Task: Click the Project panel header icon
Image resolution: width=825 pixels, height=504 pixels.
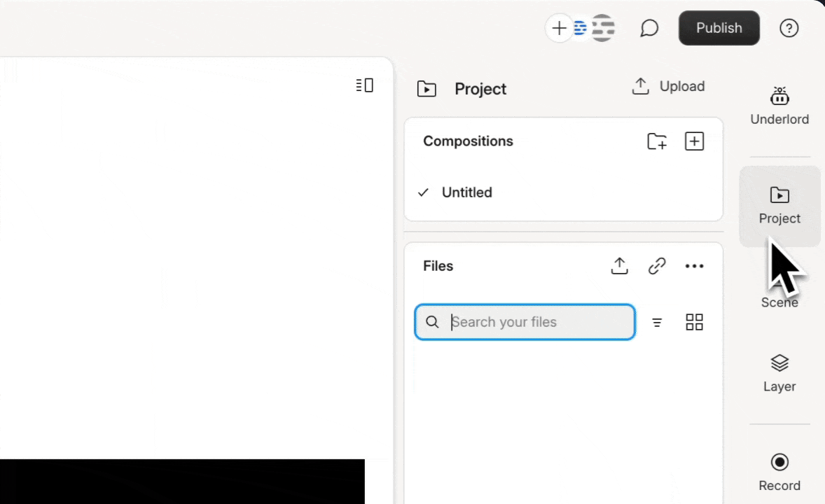Action: (x=427, y=89)
